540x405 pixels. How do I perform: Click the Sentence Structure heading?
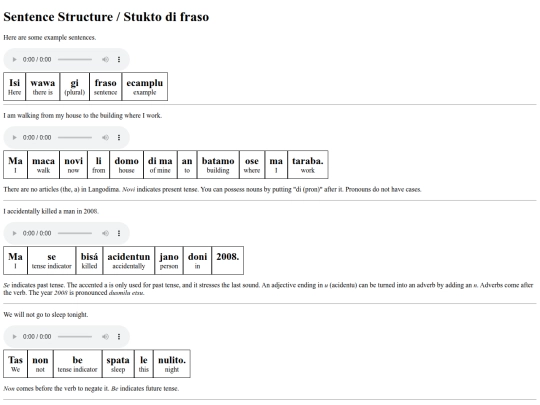[x=106, y=17]
